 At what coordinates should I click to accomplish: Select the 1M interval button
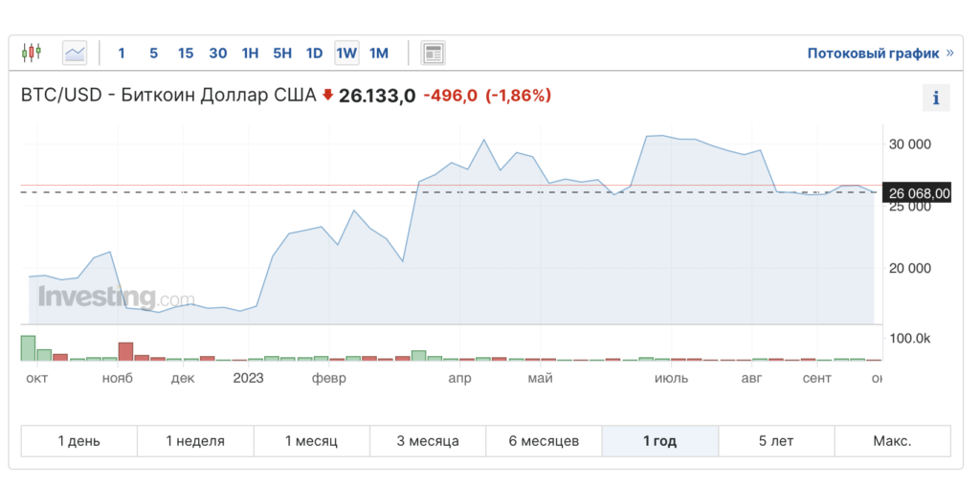[379, 54]
